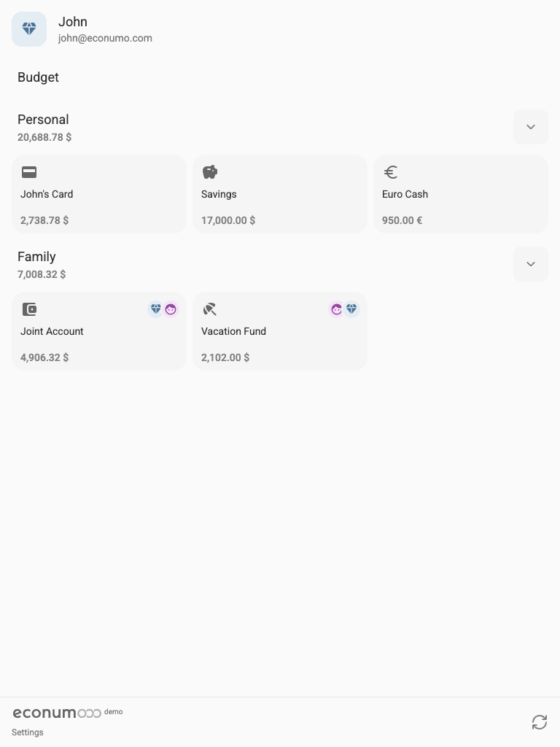This screenshot has width=560, height=747.
Task: Click the purple face avatar on Joint Account
Action: (x=171, y=309)
